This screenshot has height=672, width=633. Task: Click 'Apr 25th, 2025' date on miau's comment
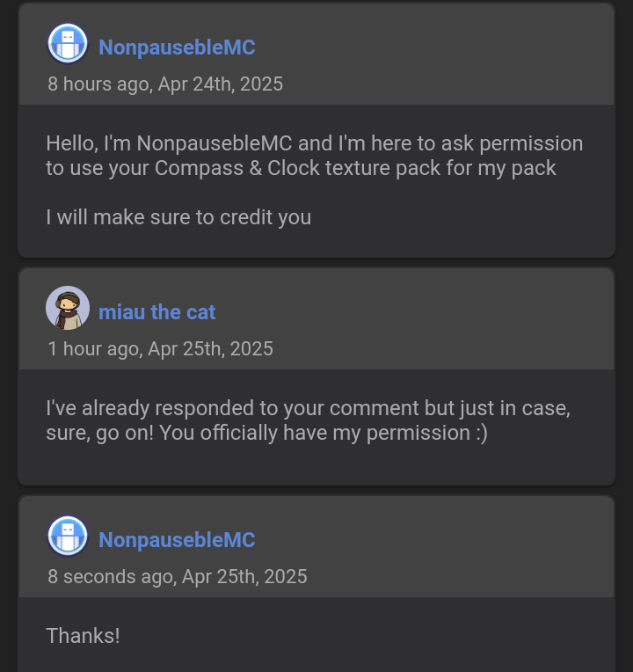coord(210,348)
